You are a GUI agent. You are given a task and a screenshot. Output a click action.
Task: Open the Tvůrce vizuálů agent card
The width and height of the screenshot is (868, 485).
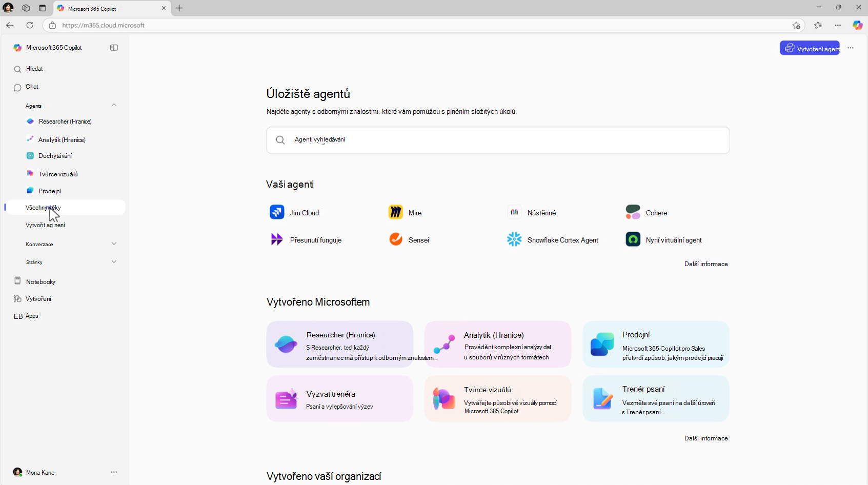tap(497, 398)
